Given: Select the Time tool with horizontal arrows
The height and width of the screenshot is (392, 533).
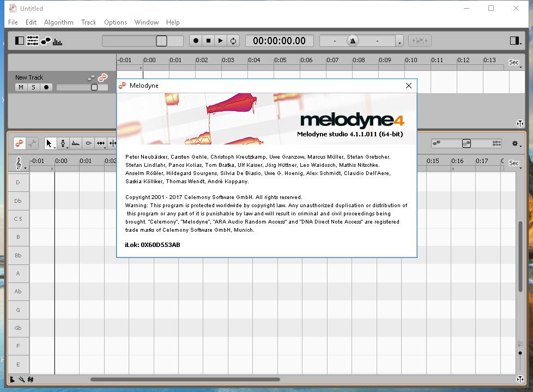Looking at the screenshot, I should coord(101,143).
